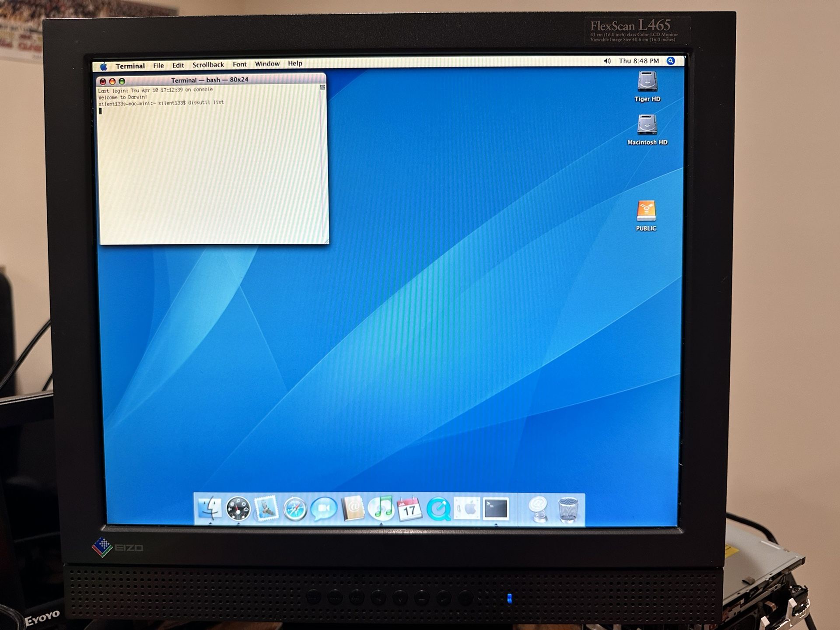Open the Terminal application menu
Screen dimensions: 840x630
click(x=130, y=66)
